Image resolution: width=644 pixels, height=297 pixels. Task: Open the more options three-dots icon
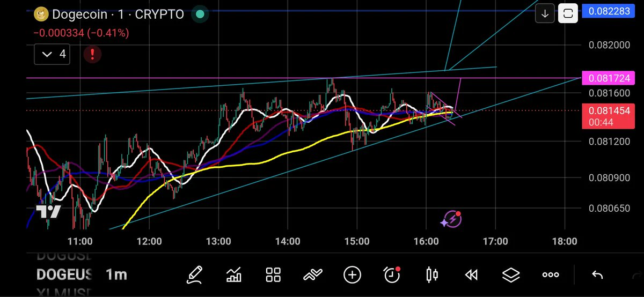click(551, 275)
